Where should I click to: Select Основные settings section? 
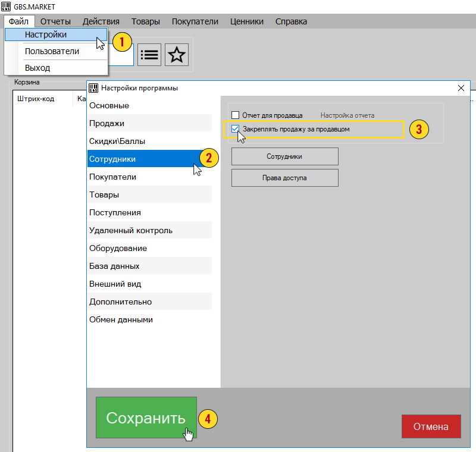[x=150, y=106]
